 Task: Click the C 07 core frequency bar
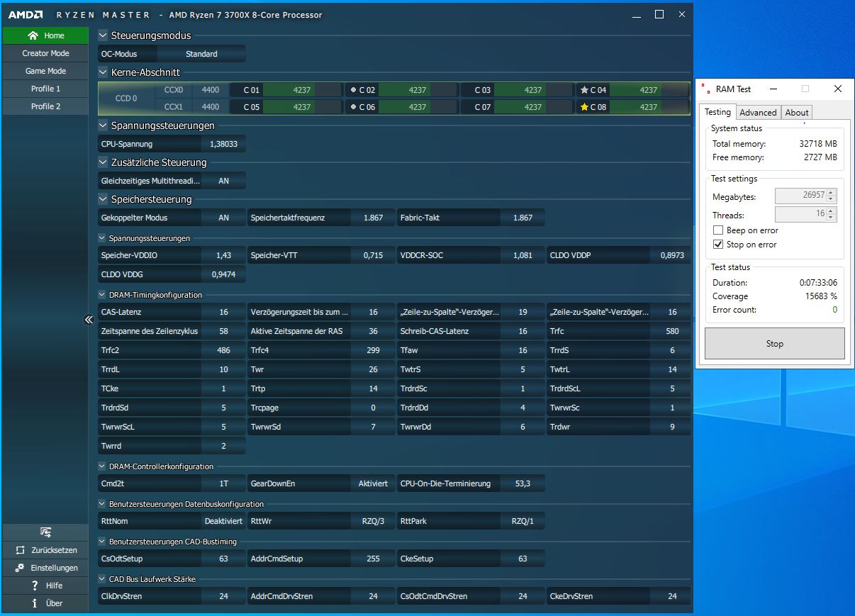pos(533,107)
